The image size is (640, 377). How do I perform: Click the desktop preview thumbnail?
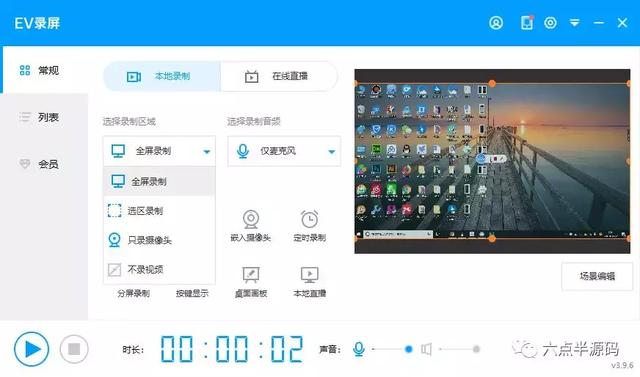(492, 161)
